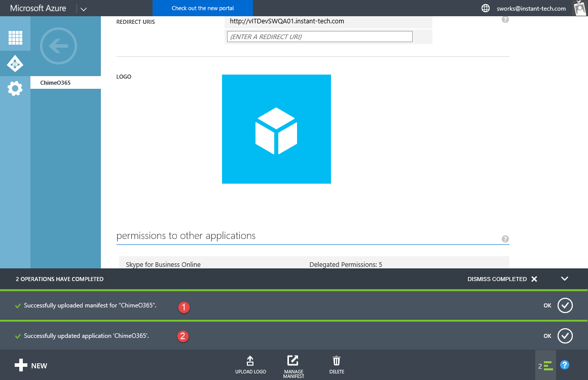Click the New button
588x380 pixels.
(31, 365)
